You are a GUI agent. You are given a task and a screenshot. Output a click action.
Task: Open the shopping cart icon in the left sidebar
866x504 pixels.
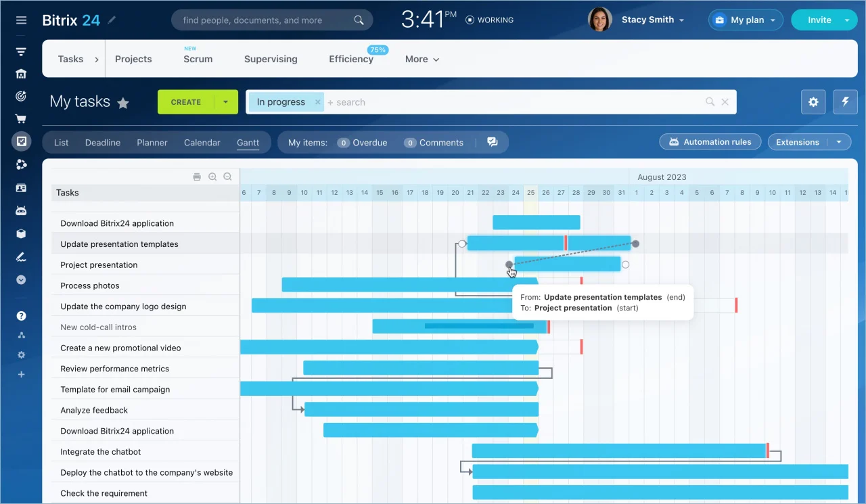[x=21, y=119]
